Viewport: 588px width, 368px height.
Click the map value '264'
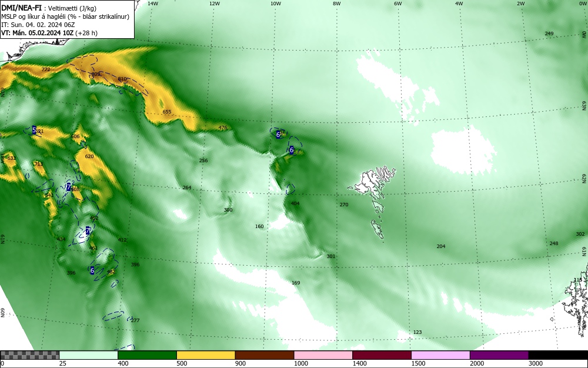click(x=187, y=188)
